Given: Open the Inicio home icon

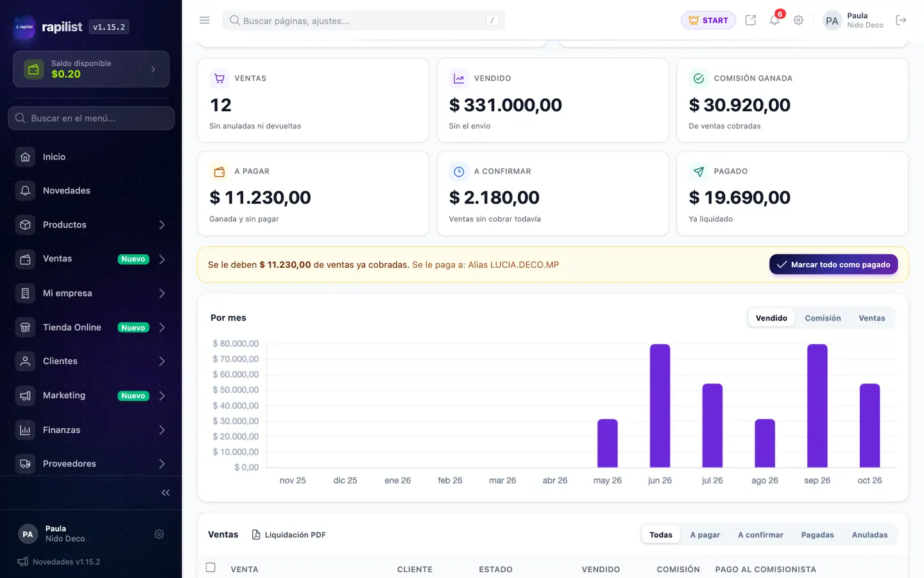Looking at the screenshot, I should (x=25, y=157).
